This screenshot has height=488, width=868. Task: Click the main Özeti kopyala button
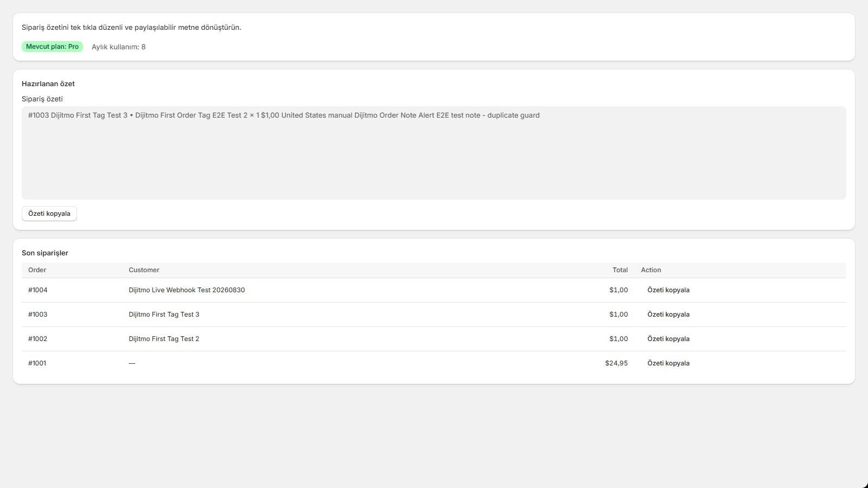49,214
